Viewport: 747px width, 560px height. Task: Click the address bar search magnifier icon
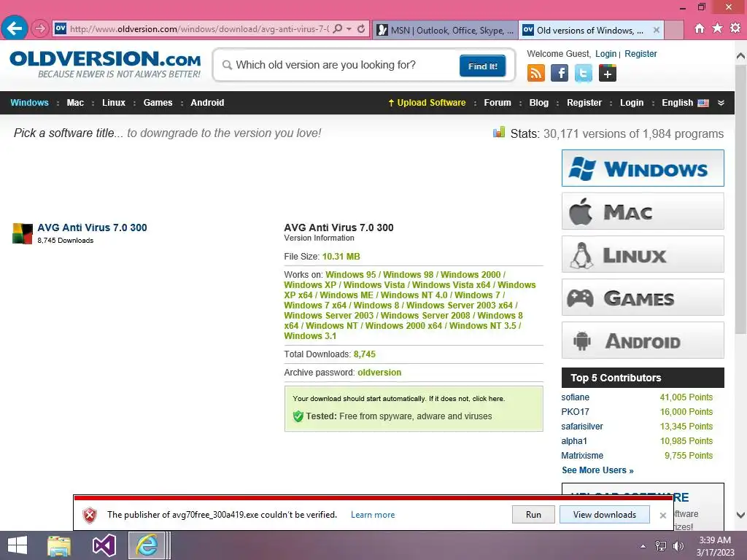(x=338, y=29)
